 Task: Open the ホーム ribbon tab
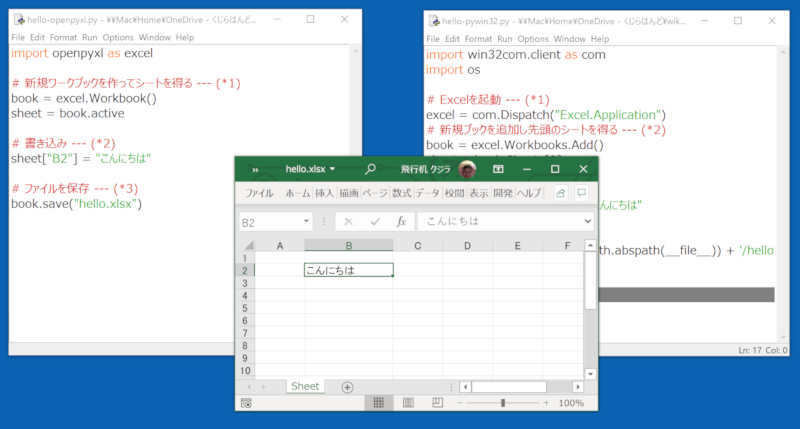click(x=297, y=193)
